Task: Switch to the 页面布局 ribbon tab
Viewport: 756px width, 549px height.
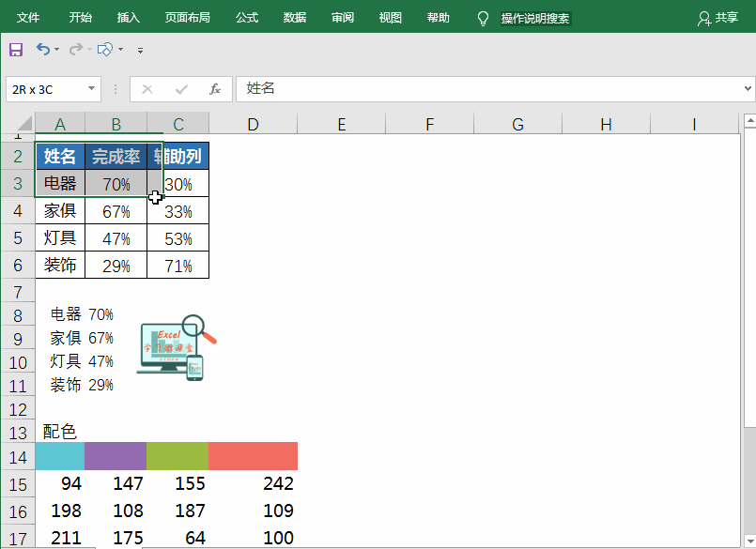Action: 187,18
